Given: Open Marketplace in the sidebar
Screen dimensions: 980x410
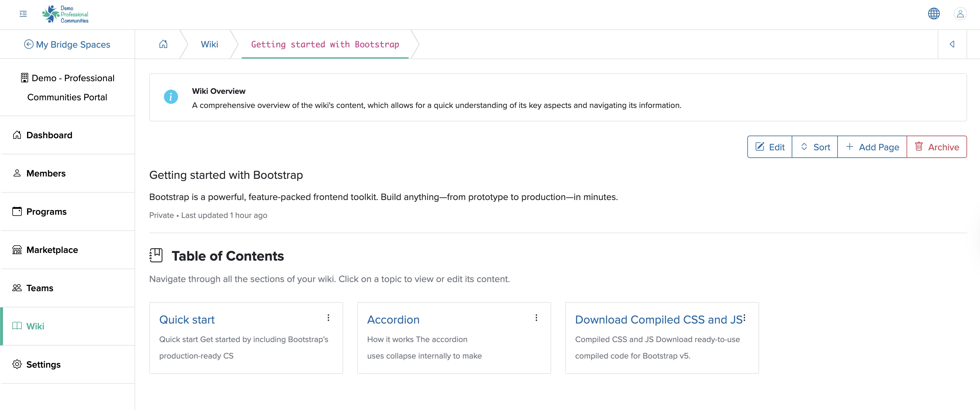Looking at the screenshot, I should coord(67,250).
